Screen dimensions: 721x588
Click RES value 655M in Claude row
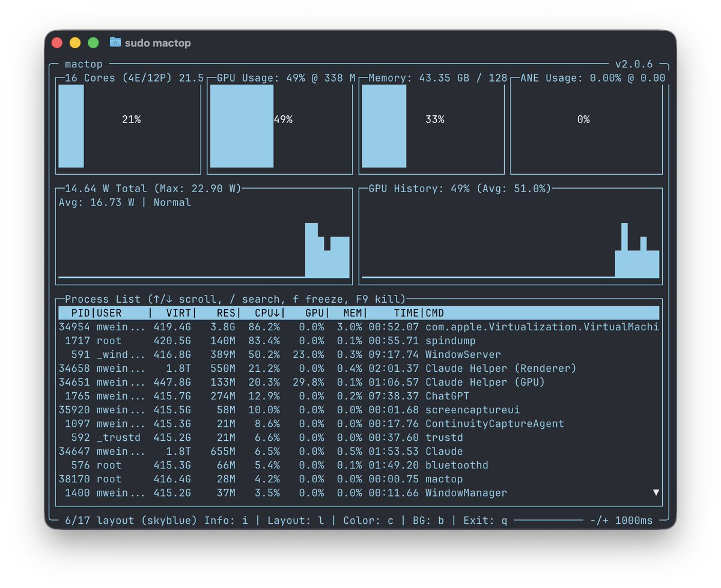pyautogui.click(x=223, y=451)
